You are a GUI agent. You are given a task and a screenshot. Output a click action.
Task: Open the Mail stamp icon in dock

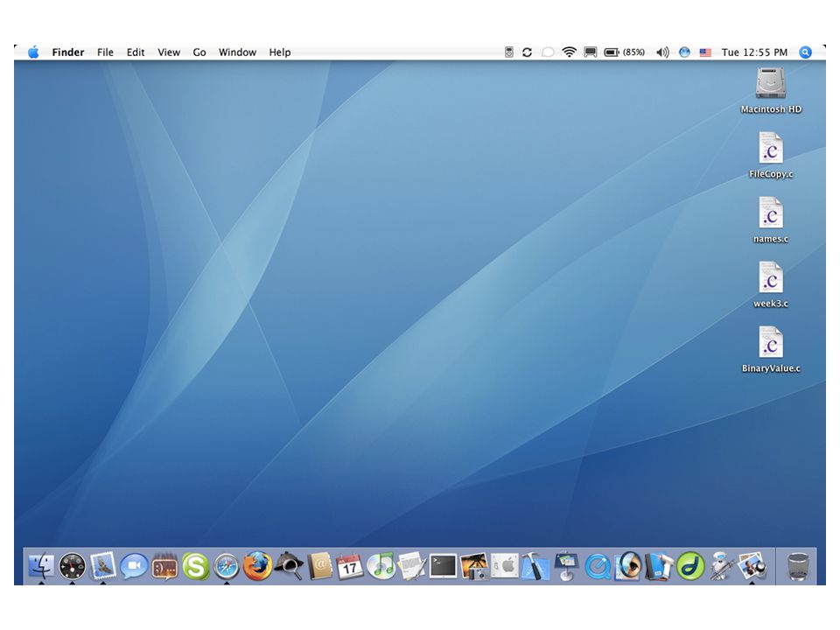pyautogui.click(x=103, y=566)
